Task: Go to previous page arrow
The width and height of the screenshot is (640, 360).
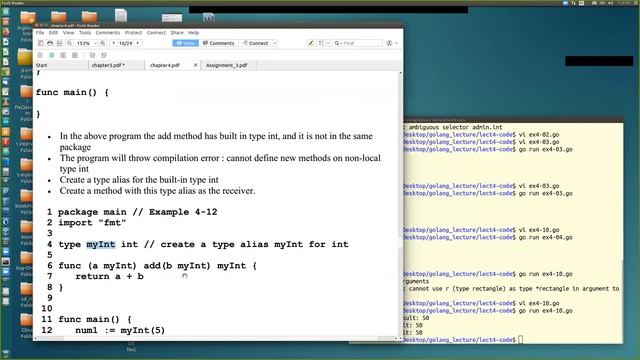Action: [x=113, y=43]
